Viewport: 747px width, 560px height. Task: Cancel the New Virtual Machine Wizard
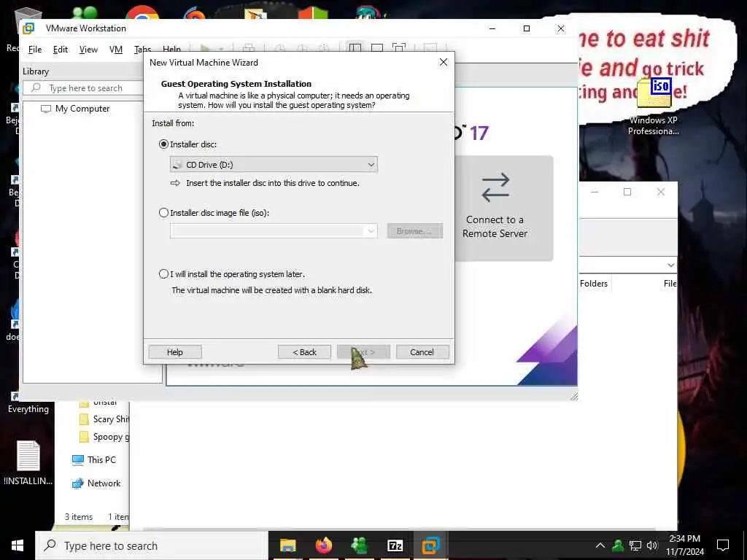[x=422, y=352]
